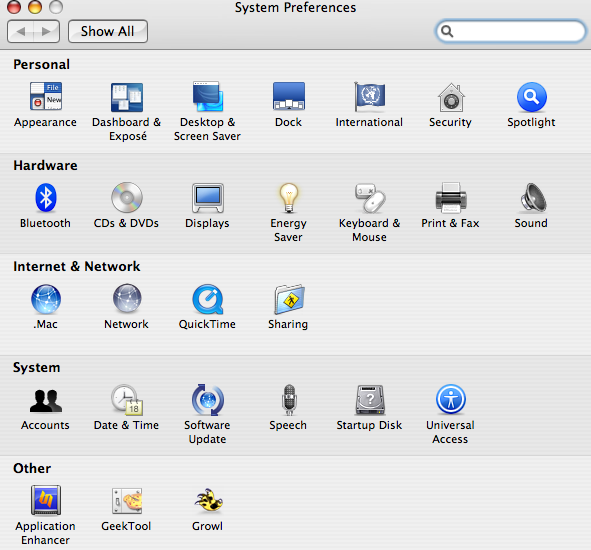This screenshot has width=591, height=550.
Task: Click the Show All button
Action: click(x=108, y=31)
